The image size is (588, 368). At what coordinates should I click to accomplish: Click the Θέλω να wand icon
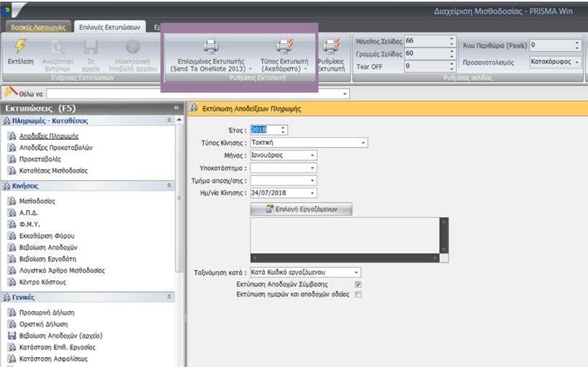[11, 92]
